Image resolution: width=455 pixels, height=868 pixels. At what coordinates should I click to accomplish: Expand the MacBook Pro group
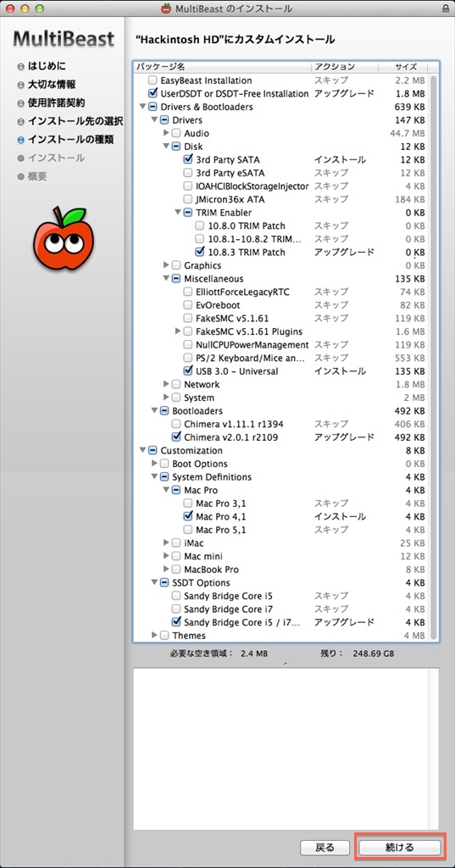pyautogui.click(x=167, y=570)
